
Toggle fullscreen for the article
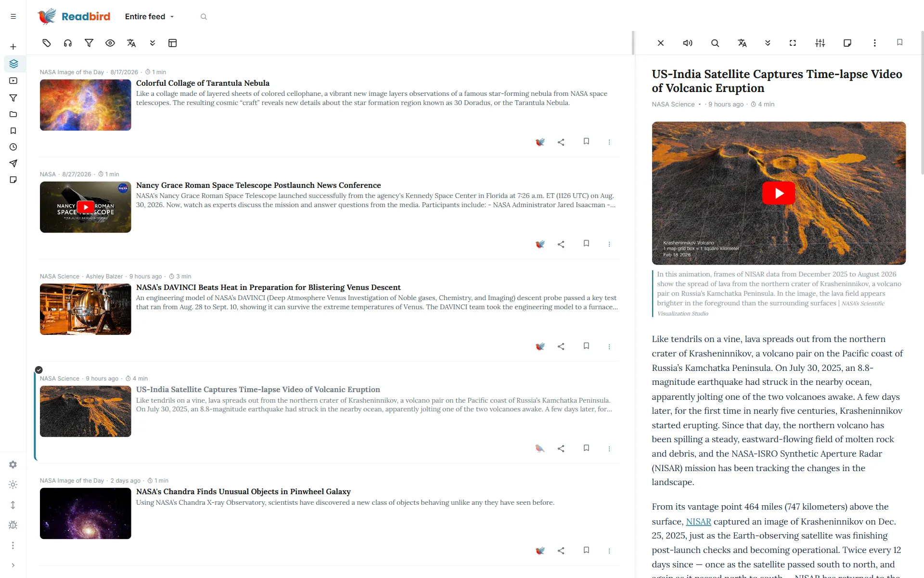click(x=793, y=43)
